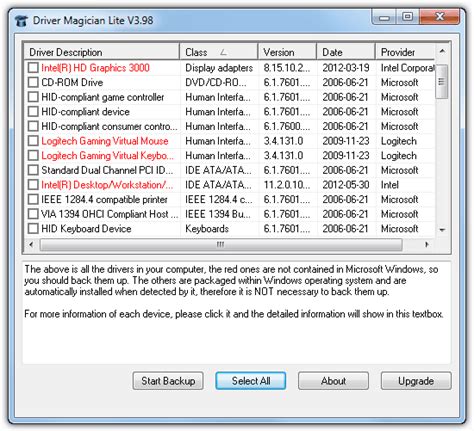Click the Start Backup button
474x431 pixels.
tap(168, 381)
